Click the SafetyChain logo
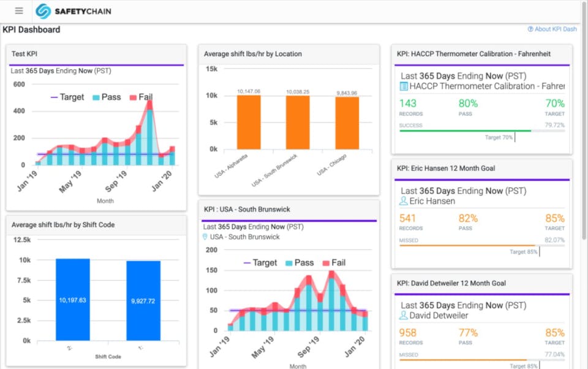Screen dimensions: 588x369 (73, 11)
